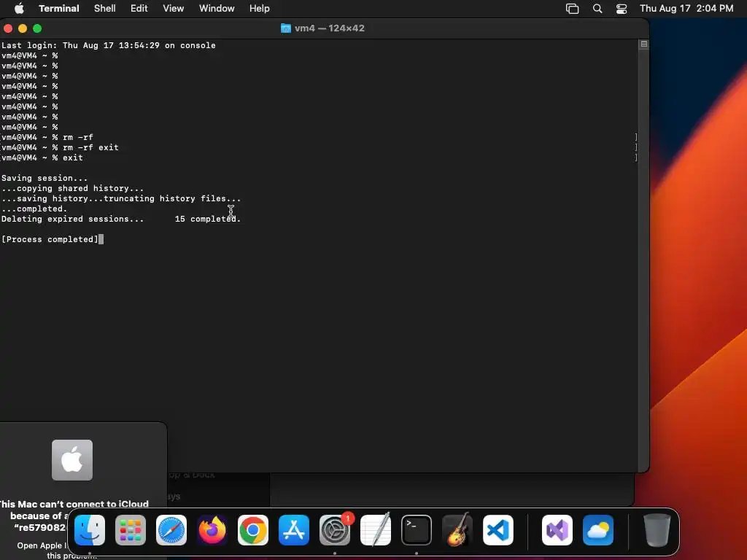
Task: Open Launchpad from the Dock
Action: point(131,530)
